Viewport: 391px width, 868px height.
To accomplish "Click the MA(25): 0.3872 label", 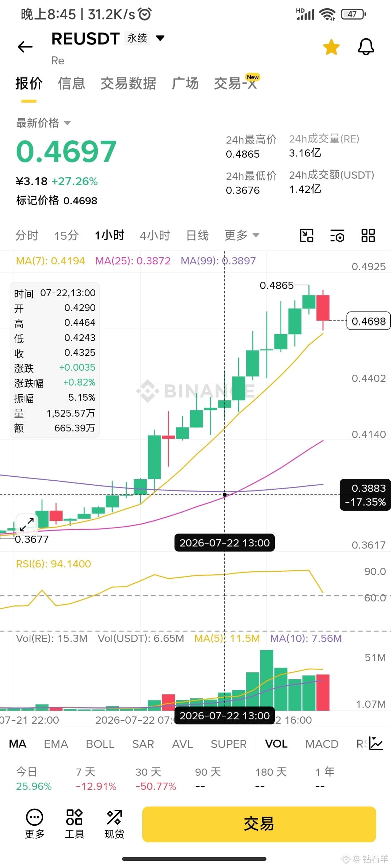I will coord(133,261).
